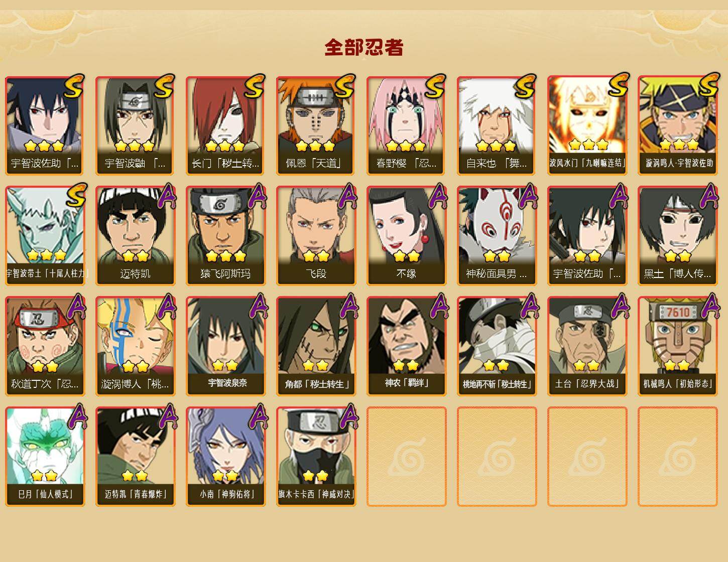Select the 机械鸣人「初始形态」 card
This screenshot has height=562, width=728.
point(677,346)
